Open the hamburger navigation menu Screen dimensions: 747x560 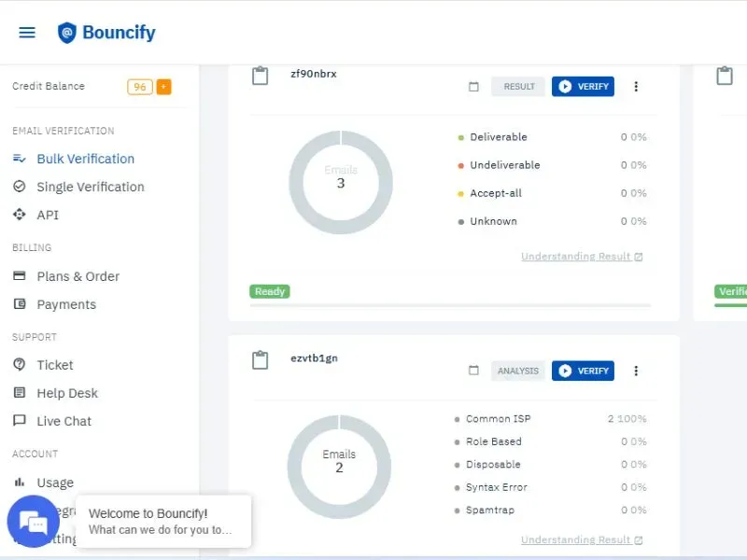(x=27, y=33)
